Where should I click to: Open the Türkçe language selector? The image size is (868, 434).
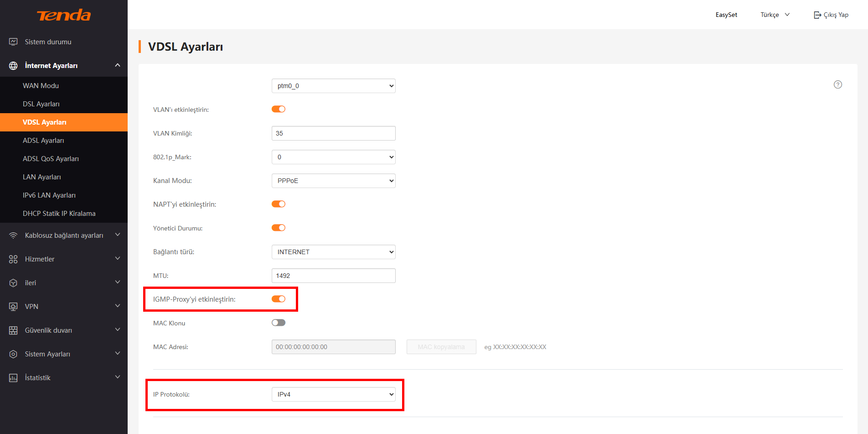point(775,15)
